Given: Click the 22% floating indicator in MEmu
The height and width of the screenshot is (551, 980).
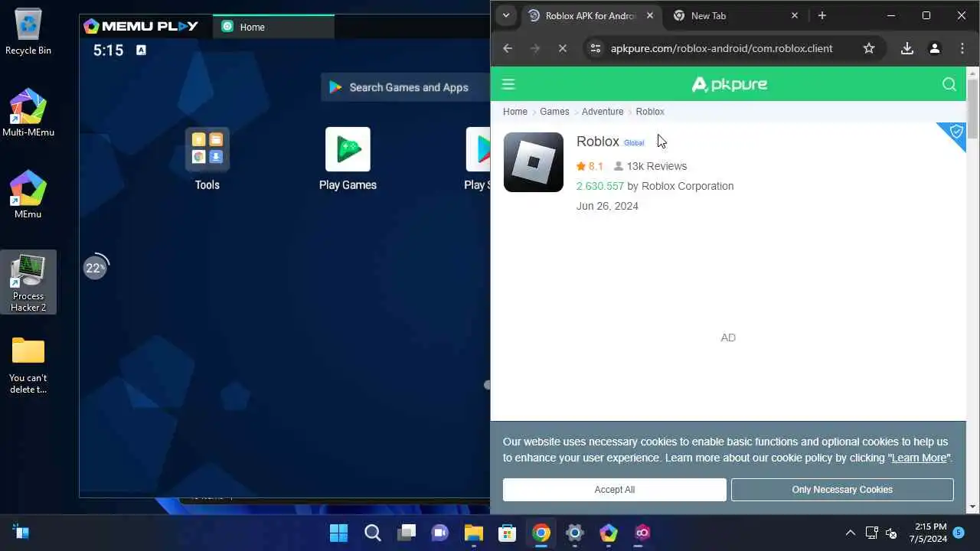Looking at the screenshot, I should pyautogui.click(x=95, y=268).
